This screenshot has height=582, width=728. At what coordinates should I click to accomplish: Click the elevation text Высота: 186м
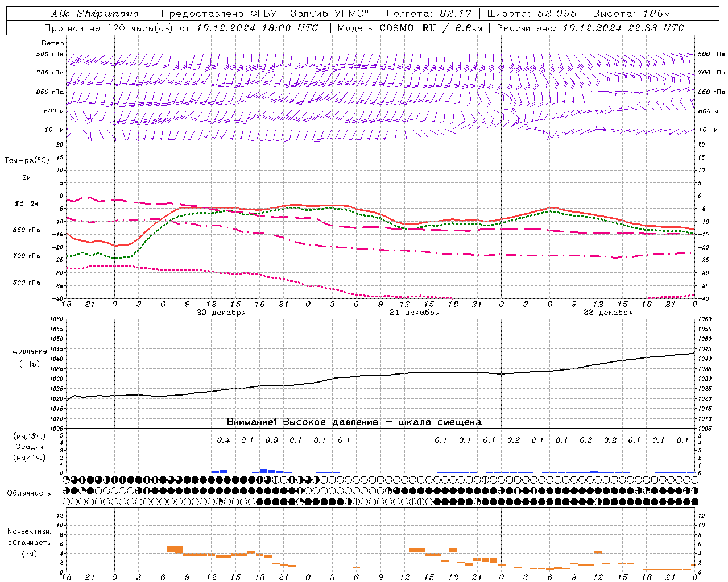click(x=631, y=14)
